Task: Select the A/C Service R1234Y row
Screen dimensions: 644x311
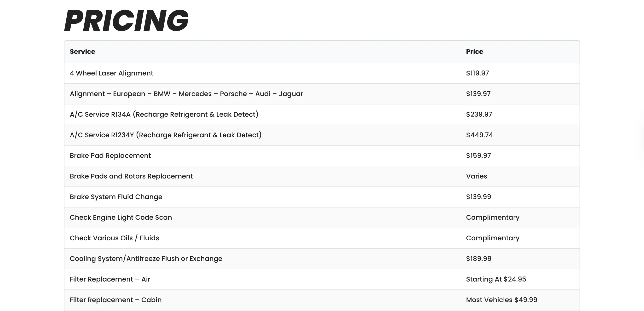Action: 166,135
